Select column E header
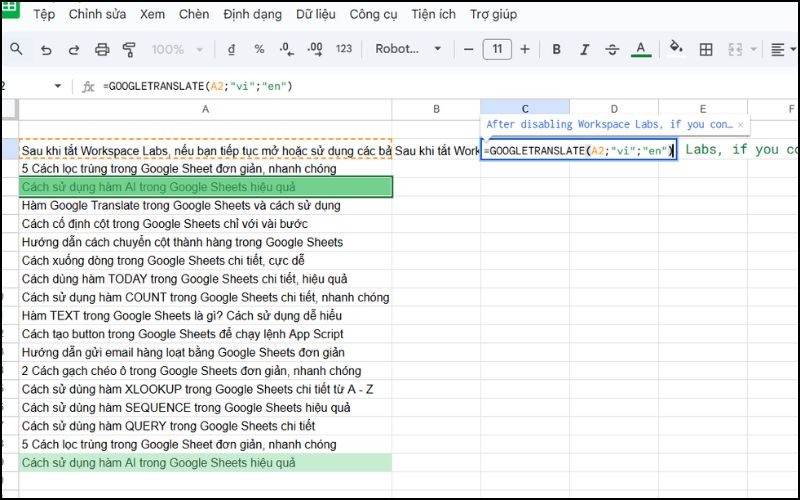 click(703, 108)
